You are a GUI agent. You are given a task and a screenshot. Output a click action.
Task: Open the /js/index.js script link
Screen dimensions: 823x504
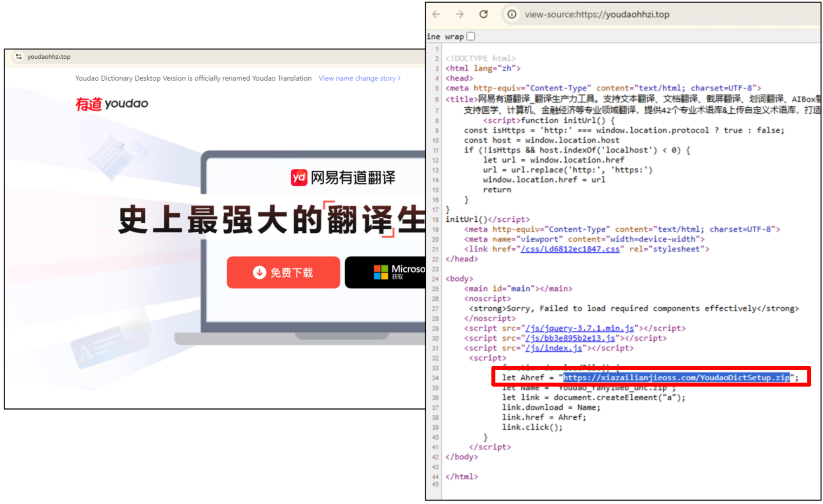coord(554,348)
